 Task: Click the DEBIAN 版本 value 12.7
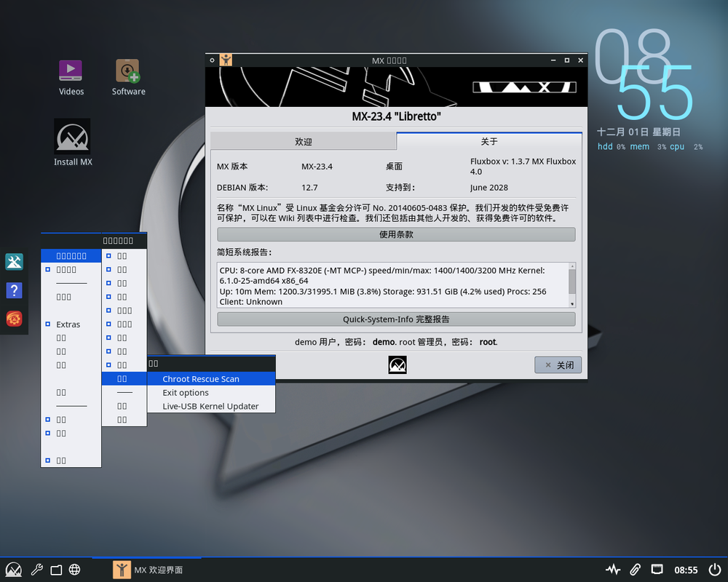[x=309, y=188]
